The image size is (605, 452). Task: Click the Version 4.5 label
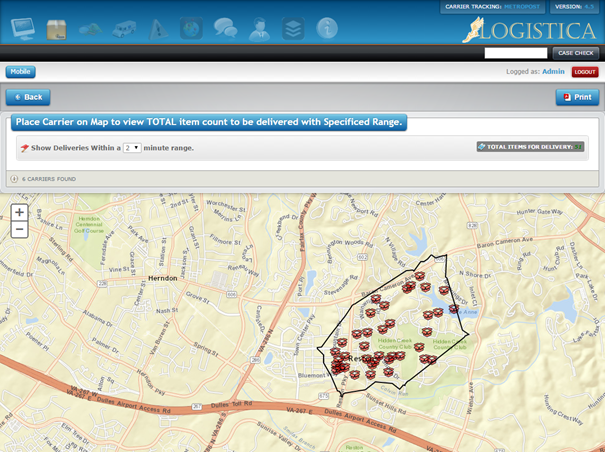[574, 7]
